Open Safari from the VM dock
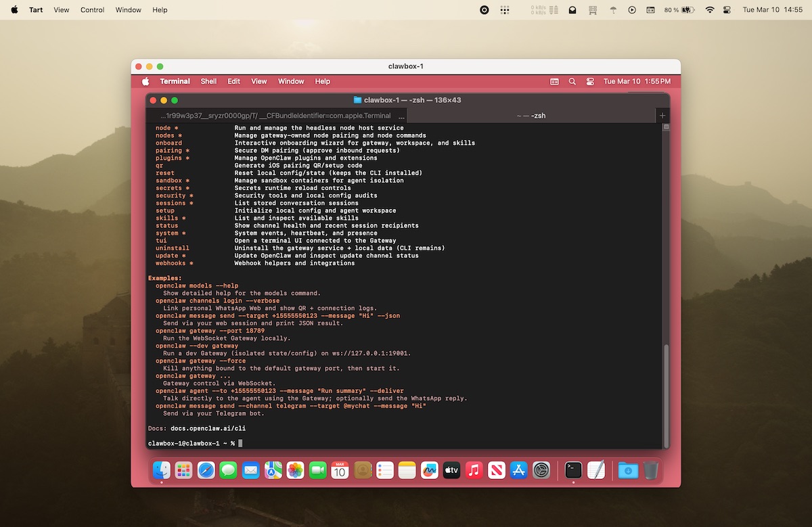 tap(206, 470)
